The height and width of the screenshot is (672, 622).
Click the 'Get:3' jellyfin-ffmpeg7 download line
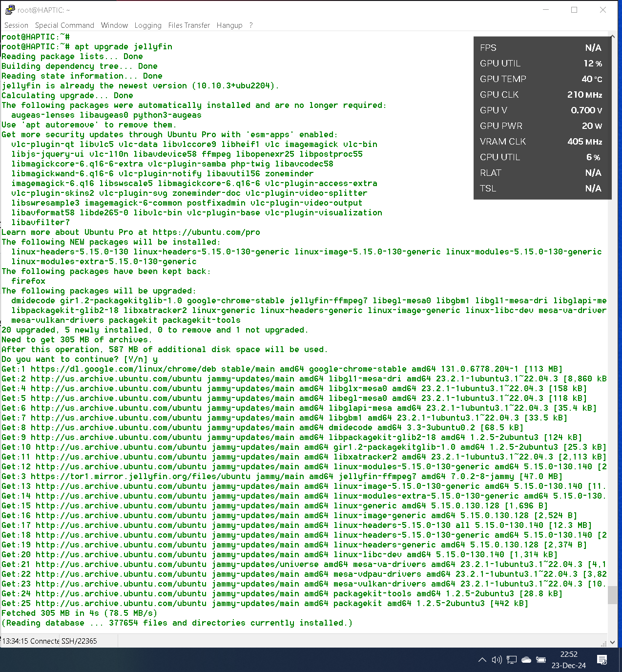pos(282,477)
